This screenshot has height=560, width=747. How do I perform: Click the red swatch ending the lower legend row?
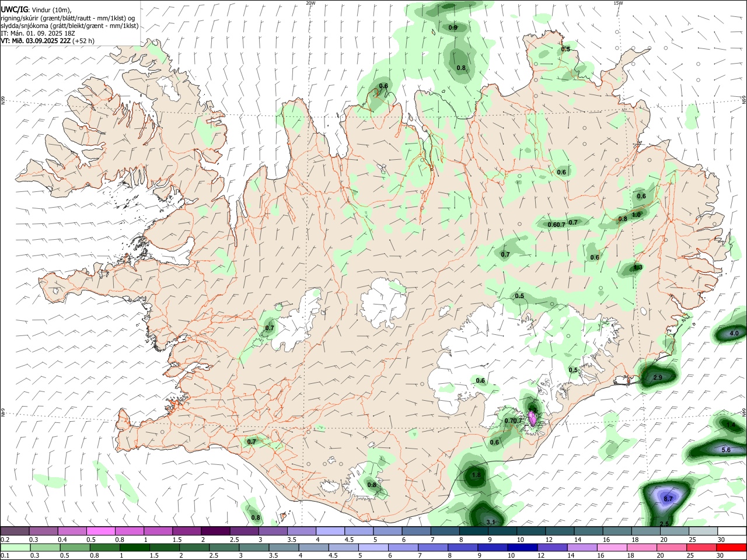[731, 547]
